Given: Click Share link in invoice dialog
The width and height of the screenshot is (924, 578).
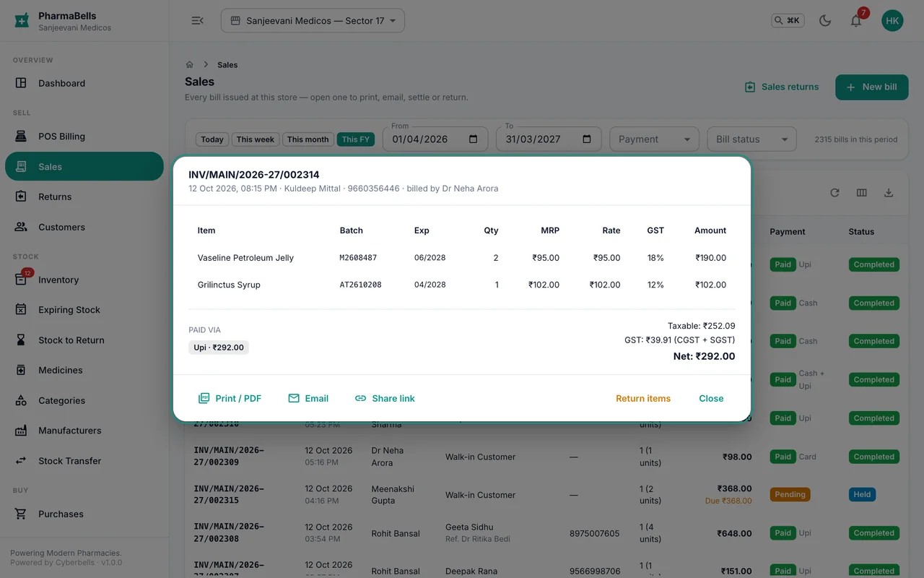Looking at the screenshot, I should coord(385,398).
